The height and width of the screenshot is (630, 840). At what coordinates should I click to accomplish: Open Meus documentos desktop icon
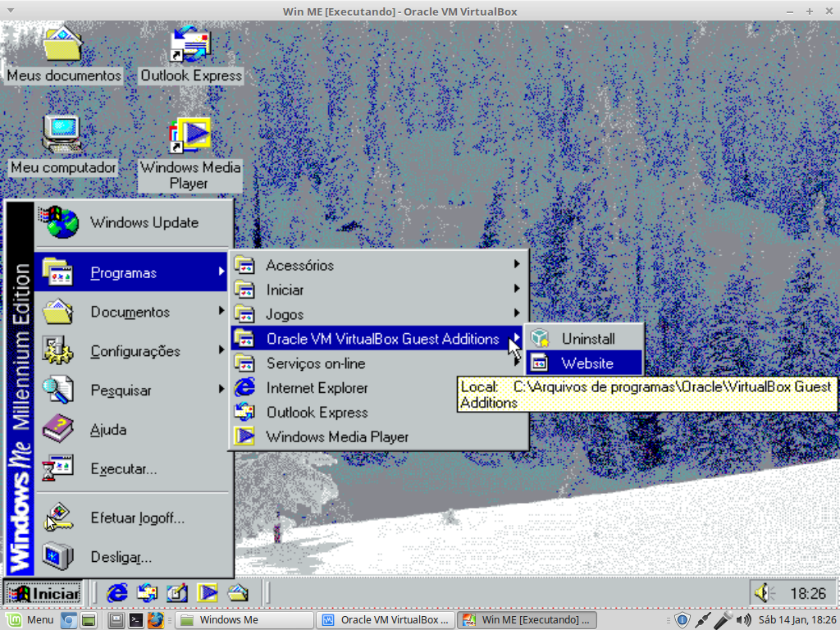[x=63, y=53]
